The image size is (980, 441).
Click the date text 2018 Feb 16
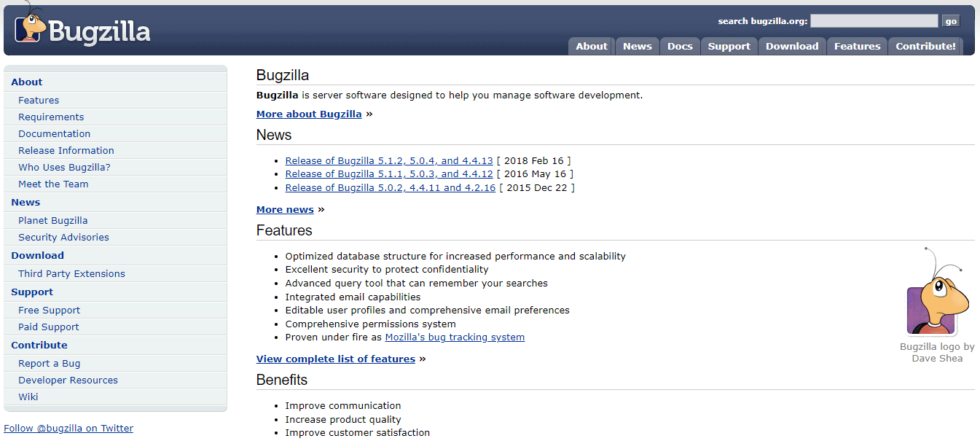pyautogui.click(x=535, y=160)
